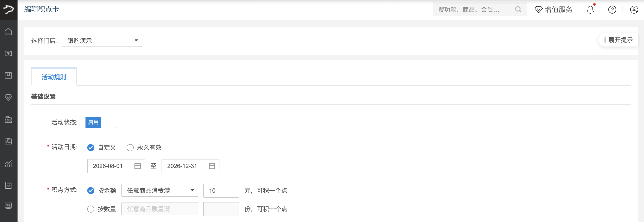Image resolution: width=644 pixels, height=222 pixels.
Task: Click the notification bell icon
Action: click(x=590, y=9)
